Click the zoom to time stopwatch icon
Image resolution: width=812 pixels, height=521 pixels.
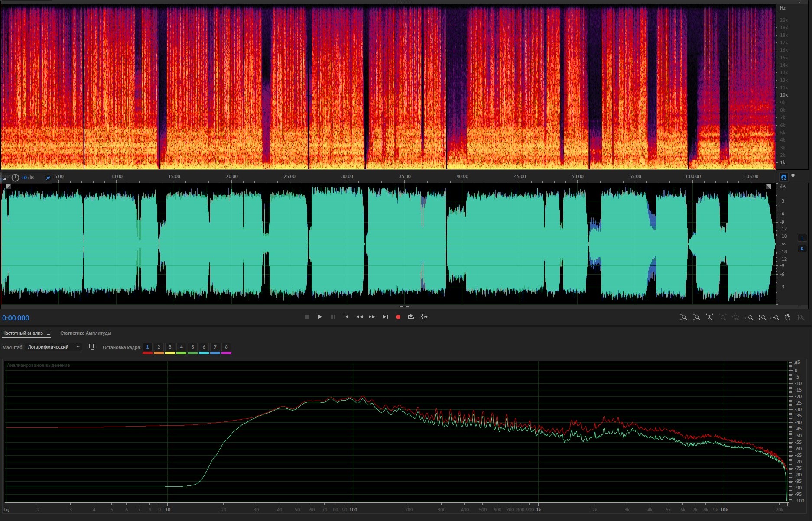(788, 317)
